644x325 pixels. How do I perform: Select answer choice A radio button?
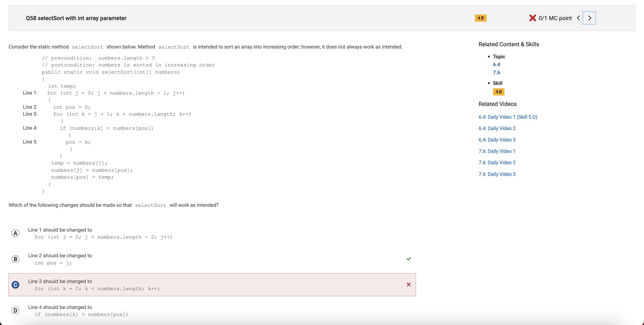[x=15, y=233]
